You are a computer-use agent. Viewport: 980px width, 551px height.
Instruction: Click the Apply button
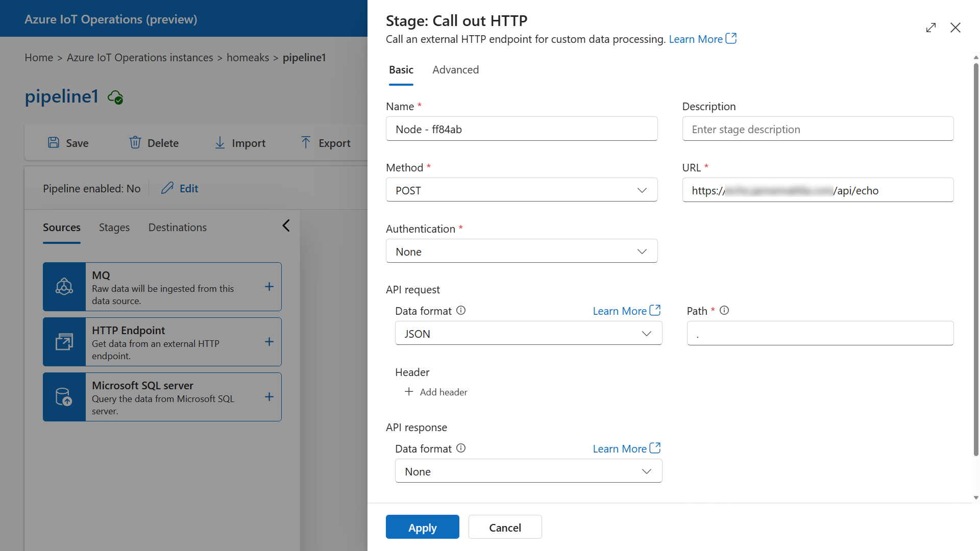click(423, 527)
